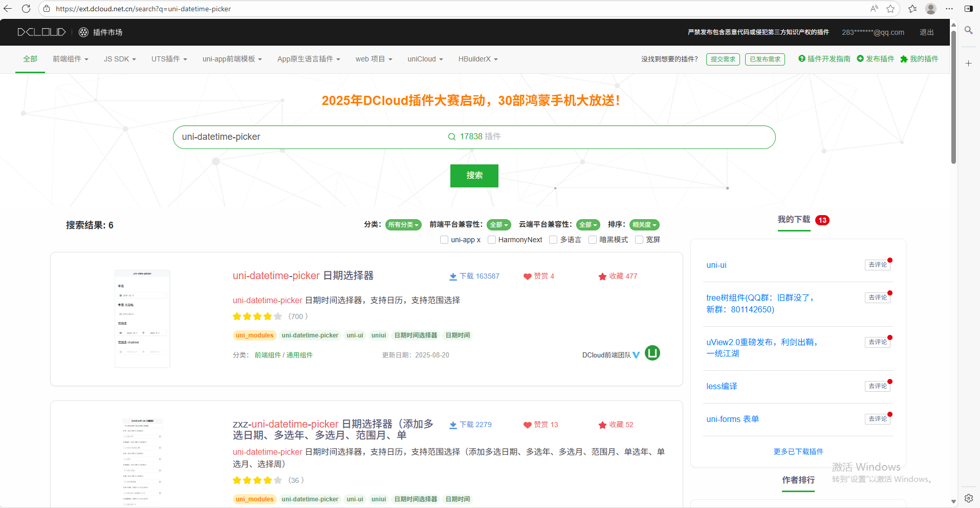Click the green uni-app author avatar icon
Viewport: 980px width, 508px height.
pyautogui.click(x=652, y=353)
